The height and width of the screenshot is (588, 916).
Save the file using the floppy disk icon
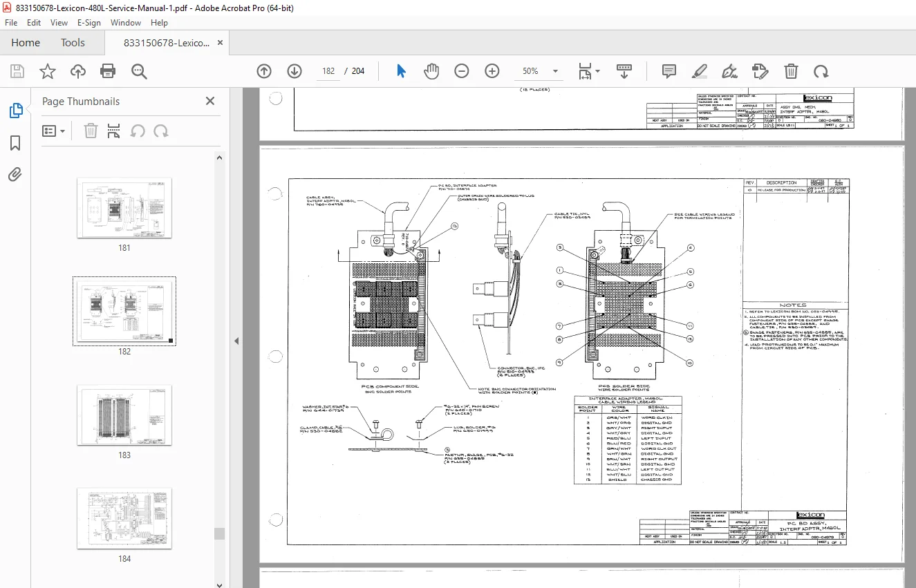point(17,71)
